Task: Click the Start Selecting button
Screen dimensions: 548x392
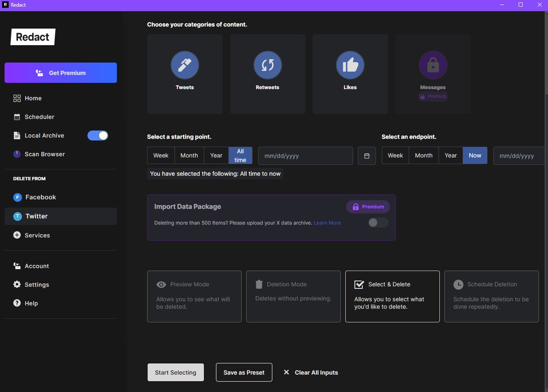Action: coord(176,373)
